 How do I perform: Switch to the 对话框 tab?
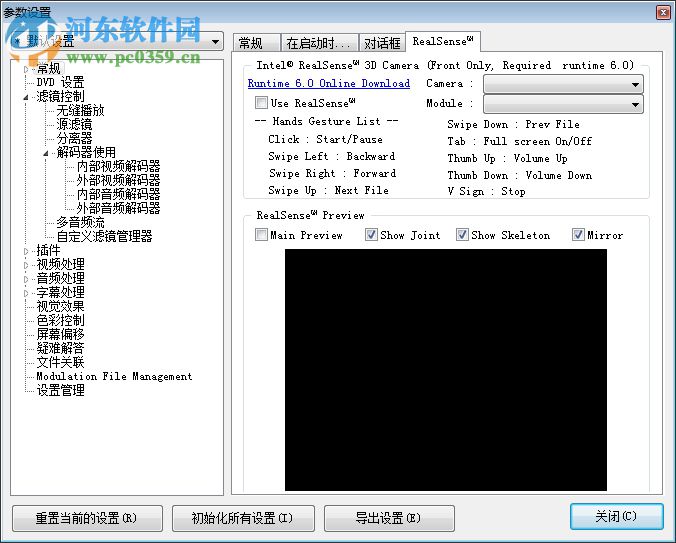pos(382,43)
